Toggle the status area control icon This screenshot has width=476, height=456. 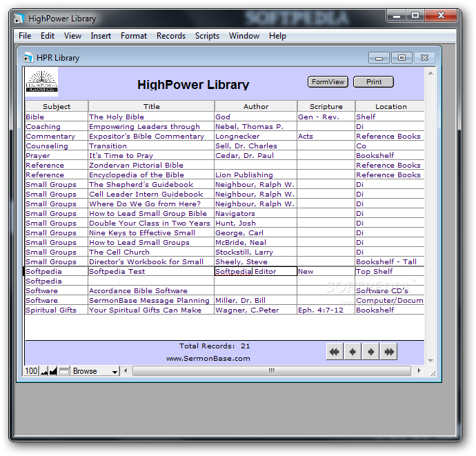pyautogui.click(x=64, y=371)
